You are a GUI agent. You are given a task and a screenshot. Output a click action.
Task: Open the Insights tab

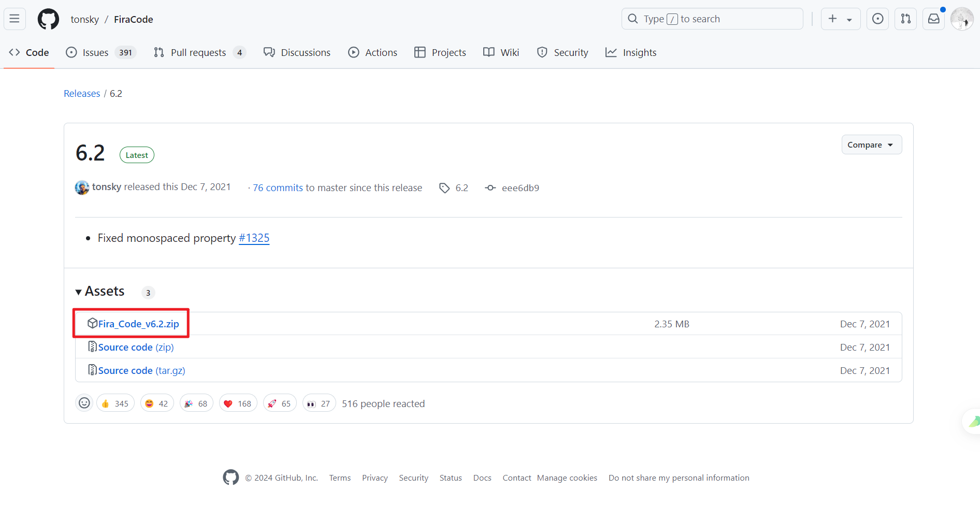click(x=631, y=52)
